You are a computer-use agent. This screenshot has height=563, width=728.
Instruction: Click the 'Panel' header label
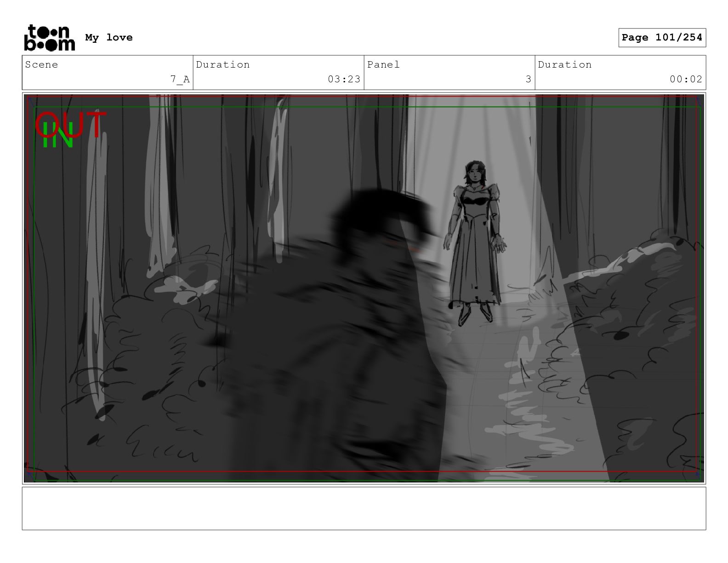pos(383,64)
